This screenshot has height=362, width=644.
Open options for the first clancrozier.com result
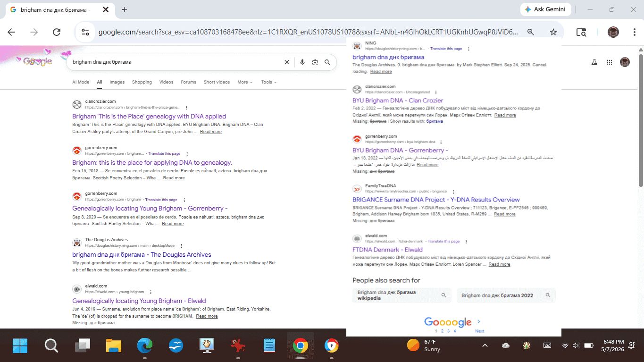point(187,108)
